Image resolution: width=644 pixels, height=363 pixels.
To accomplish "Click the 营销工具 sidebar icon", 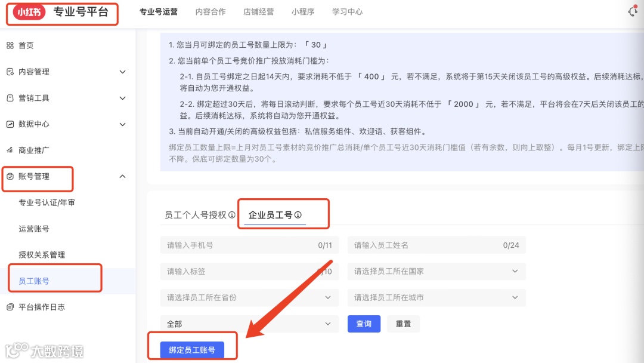I will tap(10, 98).
